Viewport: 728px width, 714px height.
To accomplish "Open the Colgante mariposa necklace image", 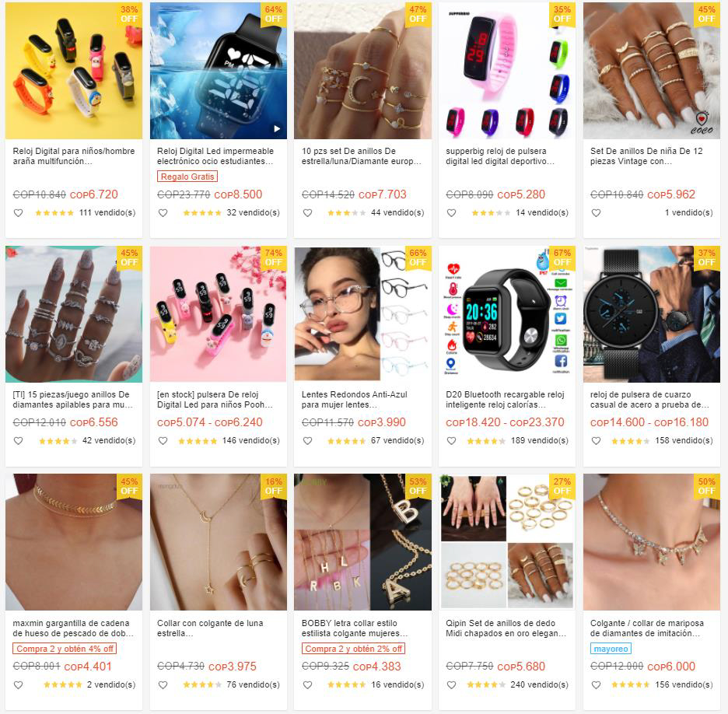I will (x=652, y=542).
